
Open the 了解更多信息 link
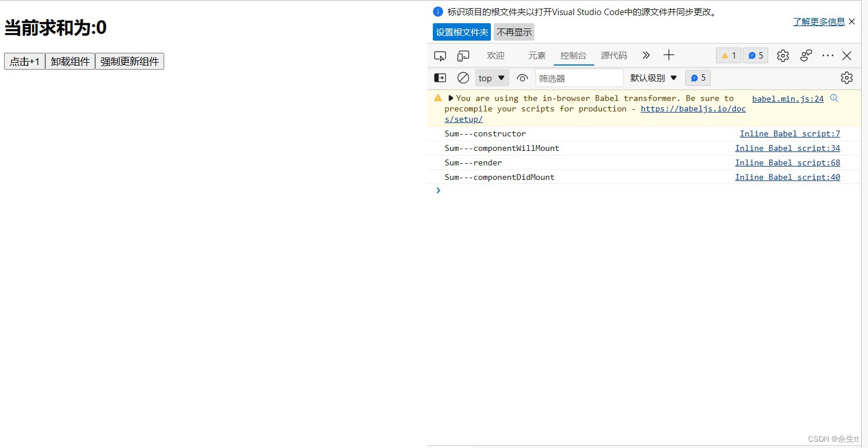[819, 21]
